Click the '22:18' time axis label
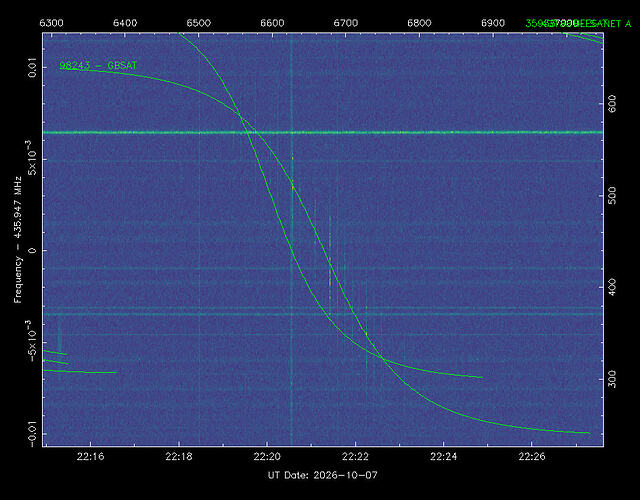Image resolution: width=640 pixels, height=500 pixels. [179, 457]
